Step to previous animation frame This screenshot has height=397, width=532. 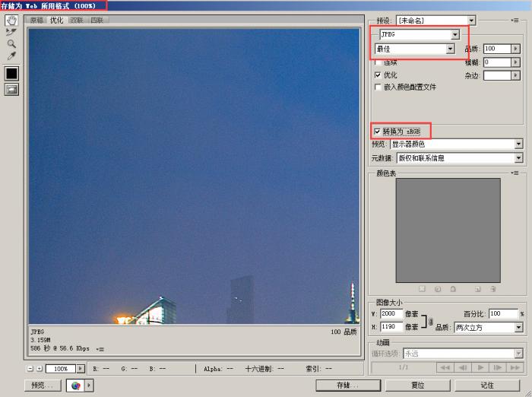pyautogui.click(x=463, y=367)
